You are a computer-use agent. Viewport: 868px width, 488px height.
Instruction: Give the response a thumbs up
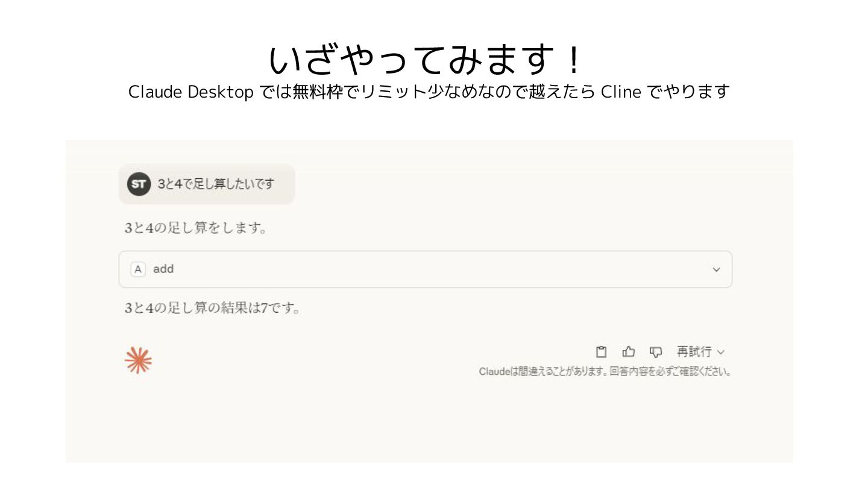coord(629,352)
